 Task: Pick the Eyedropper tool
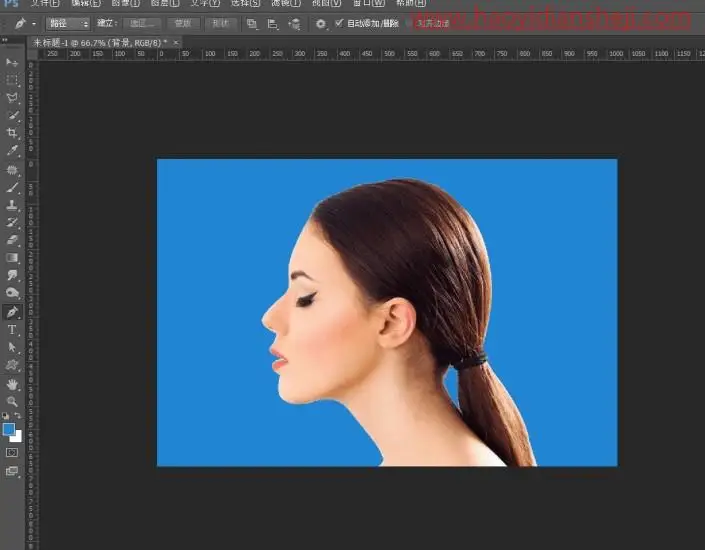pos(12,151)
